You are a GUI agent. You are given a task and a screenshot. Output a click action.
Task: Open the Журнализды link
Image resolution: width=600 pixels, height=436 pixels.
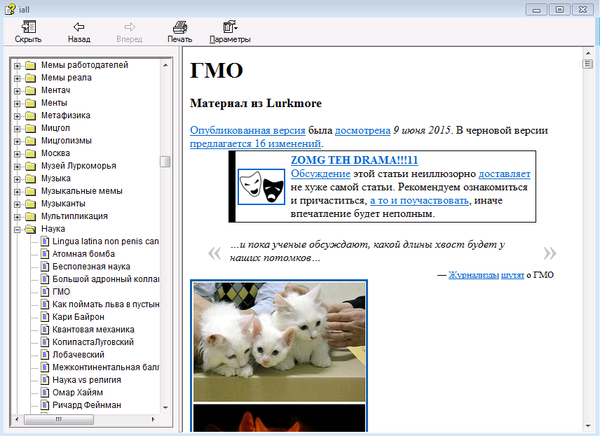474,275
